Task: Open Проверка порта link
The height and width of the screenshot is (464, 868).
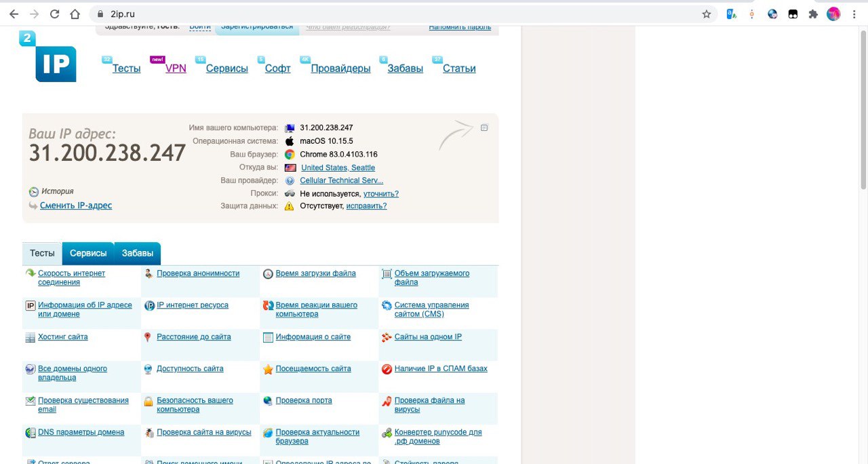Action: pos(304,401)
